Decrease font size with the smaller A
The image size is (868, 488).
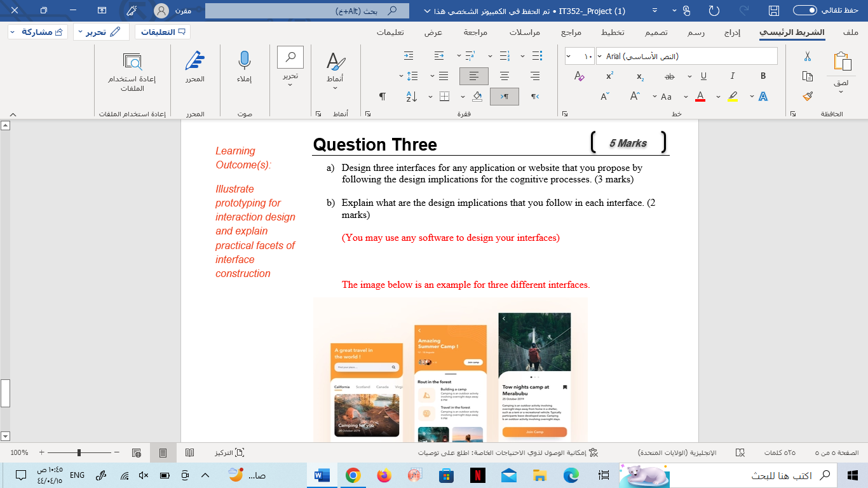(x=605, y=97)
